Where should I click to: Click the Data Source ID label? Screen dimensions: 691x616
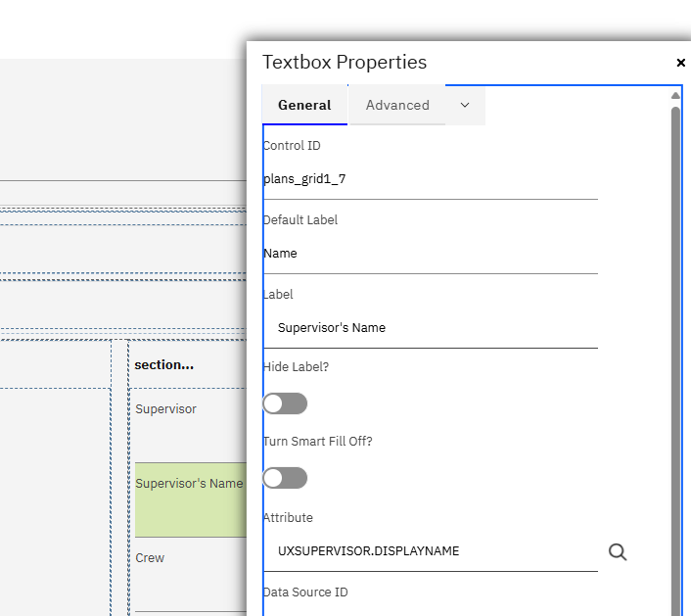pyautogui.click(x=305, y=592)
